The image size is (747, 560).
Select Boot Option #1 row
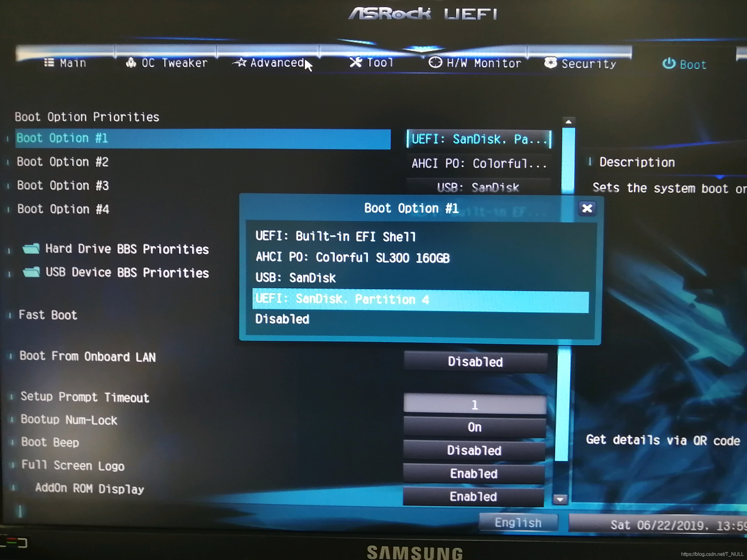(203, 139)
